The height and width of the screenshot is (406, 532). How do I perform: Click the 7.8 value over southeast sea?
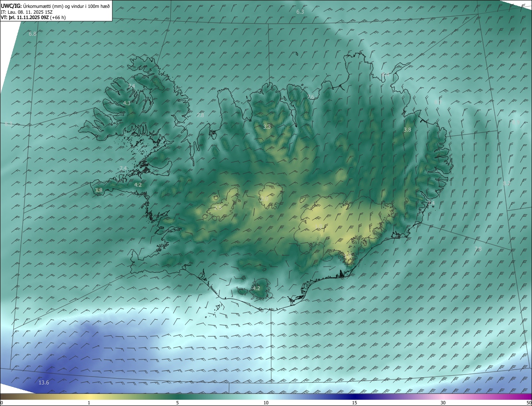coord(478,249)
